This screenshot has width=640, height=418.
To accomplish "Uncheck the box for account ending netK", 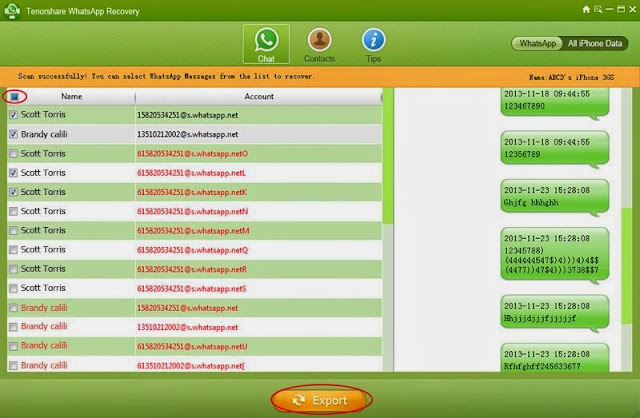I will [13, 192].
